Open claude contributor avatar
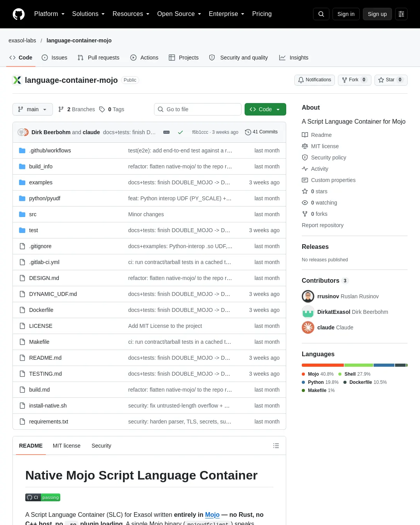Image resolution: width=420 pixels, height=525 pixels. 308,327
